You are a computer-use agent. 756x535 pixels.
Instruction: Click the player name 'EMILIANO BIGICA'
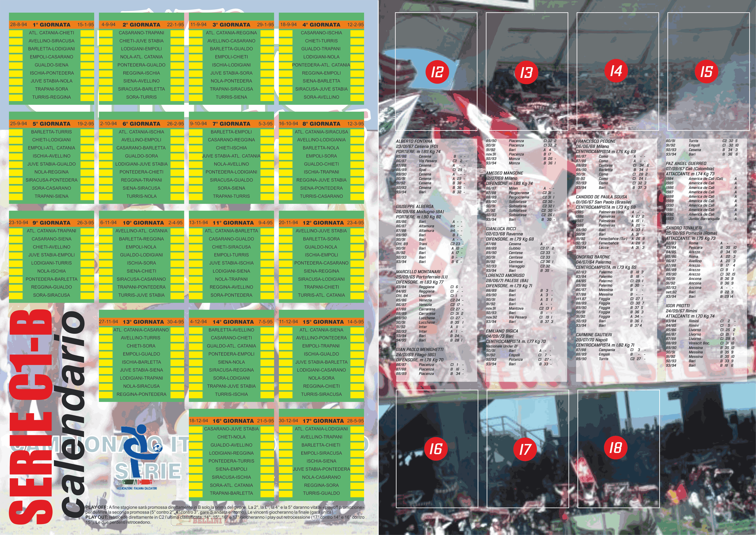click(x=502, y=331)
